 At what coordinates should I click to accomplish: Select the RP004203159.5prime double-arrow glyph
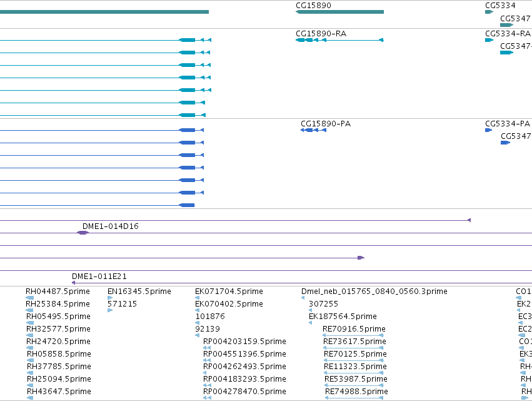(x=207, y=348)
